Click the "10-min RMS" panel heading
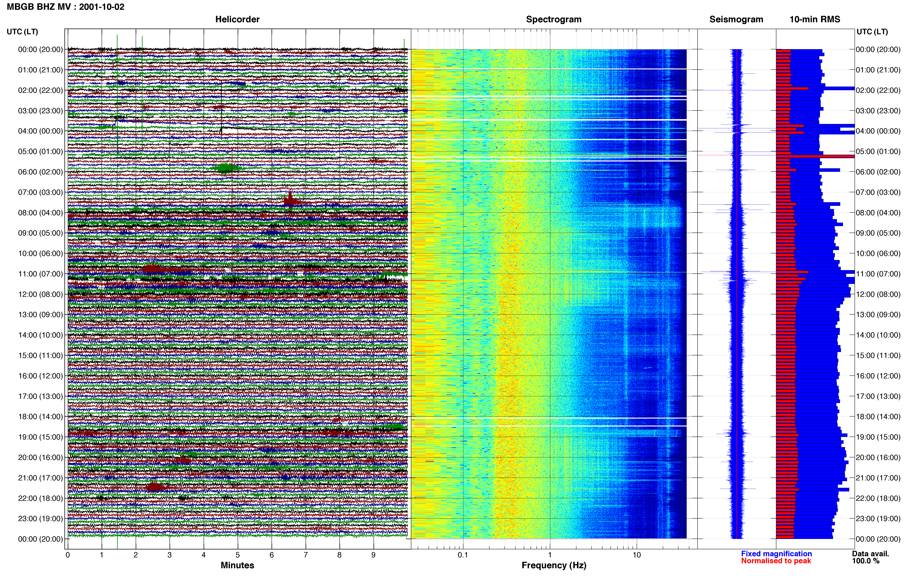The image size is (924, 578). (815, 19)
